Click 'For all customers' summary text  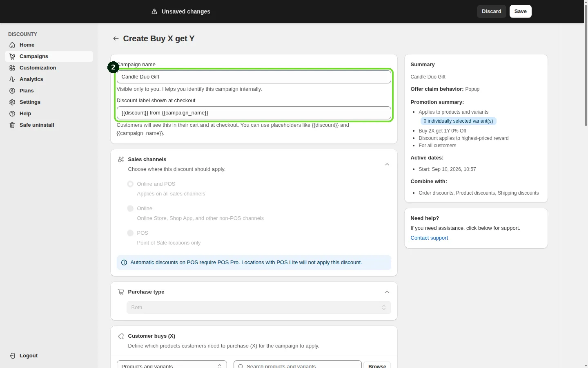tap(437, 146)
